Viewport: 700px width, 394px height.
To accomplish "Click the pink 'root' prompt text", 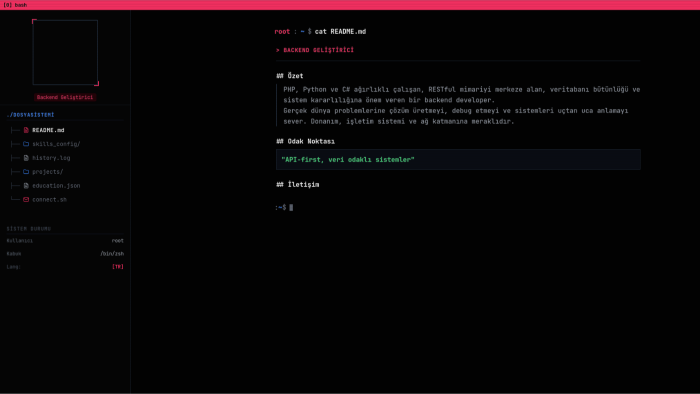I will pyautogui.click(x=282, y=32).
